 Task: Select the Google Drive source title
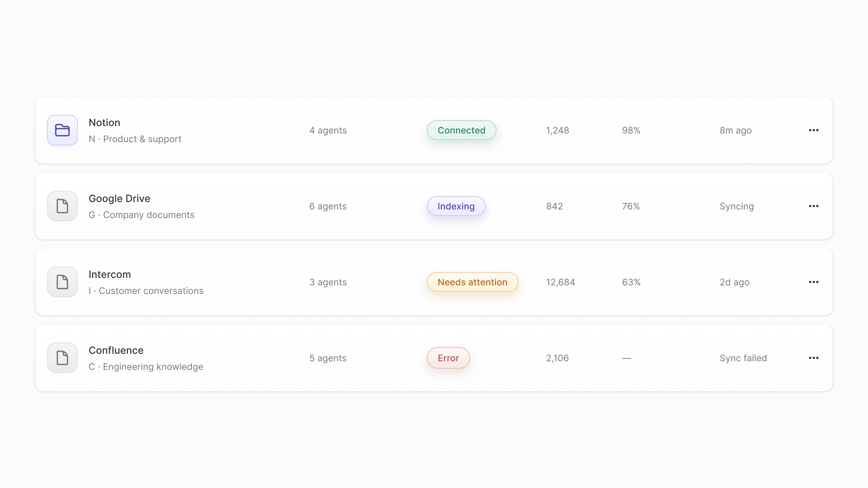tap(119, 199)
